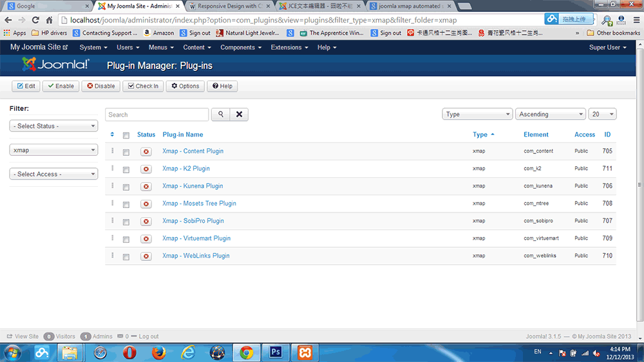Reload the page with browser refresh icon
Viewport: 644px width, 362px height.
pyautogui.click(x=35, y=20)
